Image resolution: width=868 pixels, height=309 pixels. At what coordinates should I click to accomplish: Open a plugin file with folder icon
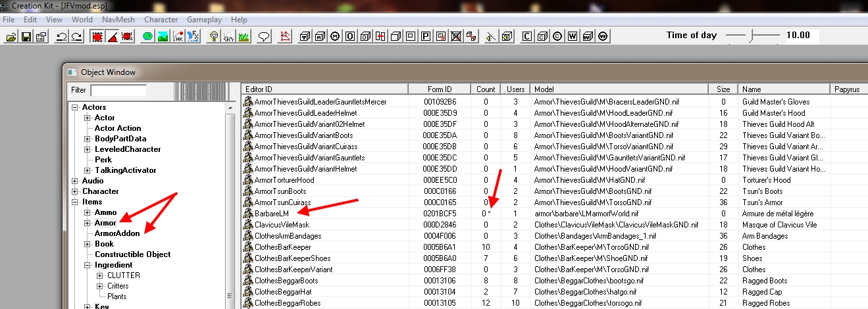(11, 37)
